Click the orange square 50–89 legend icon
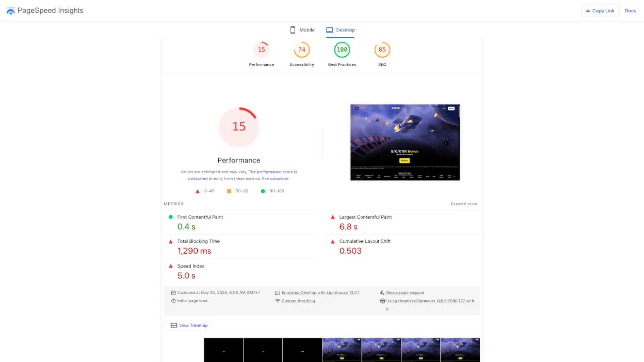This screenshot has height=362, width=644. pos(229,191)
